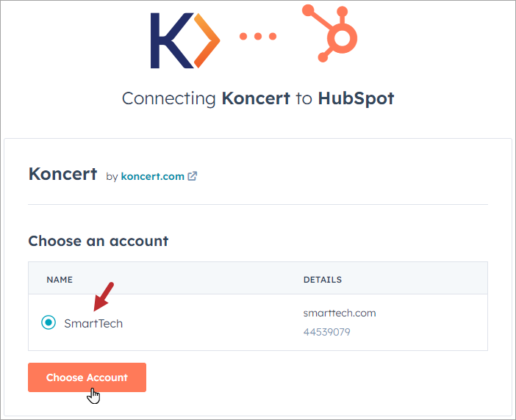
Task: Click the bold HubSpot word in the heading
Action: 356,99
